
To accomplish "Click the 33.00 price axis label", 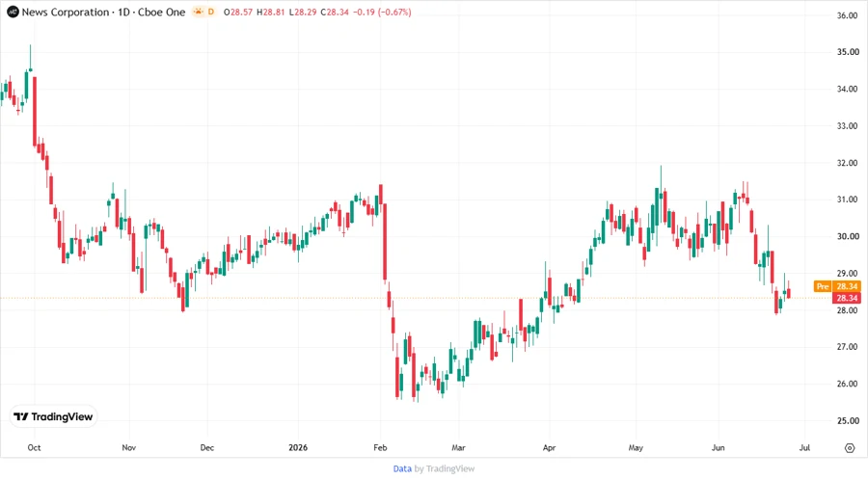I will point(848,126).
